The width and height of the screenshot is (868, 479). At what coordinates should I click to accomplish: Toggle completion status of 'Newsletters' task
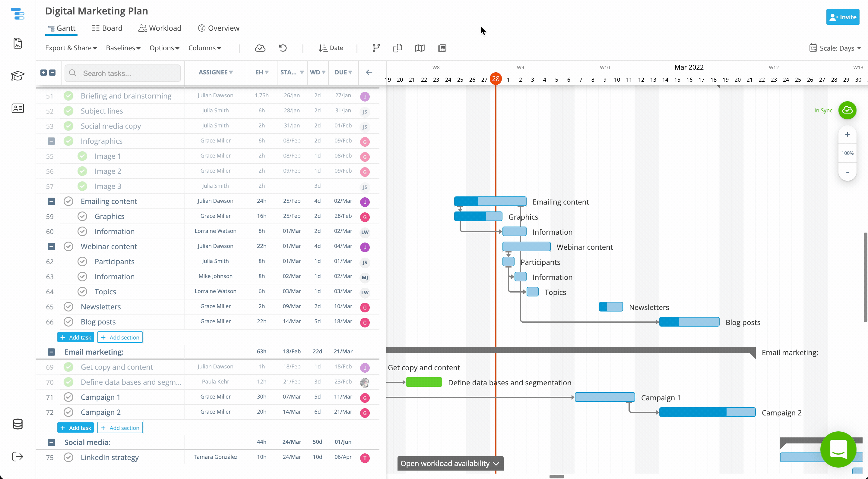68,307
